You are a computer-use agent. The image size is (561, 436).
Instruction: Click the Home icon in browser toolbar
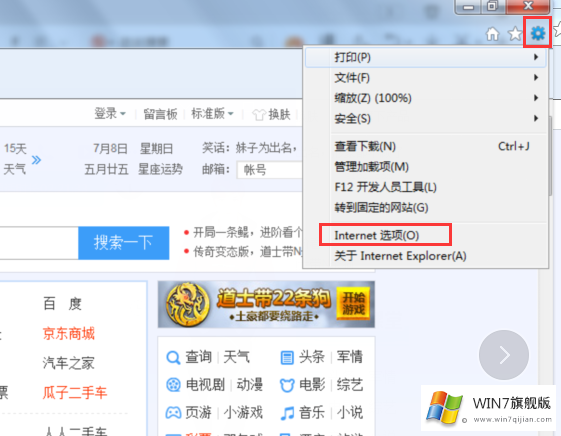point(492,34)
